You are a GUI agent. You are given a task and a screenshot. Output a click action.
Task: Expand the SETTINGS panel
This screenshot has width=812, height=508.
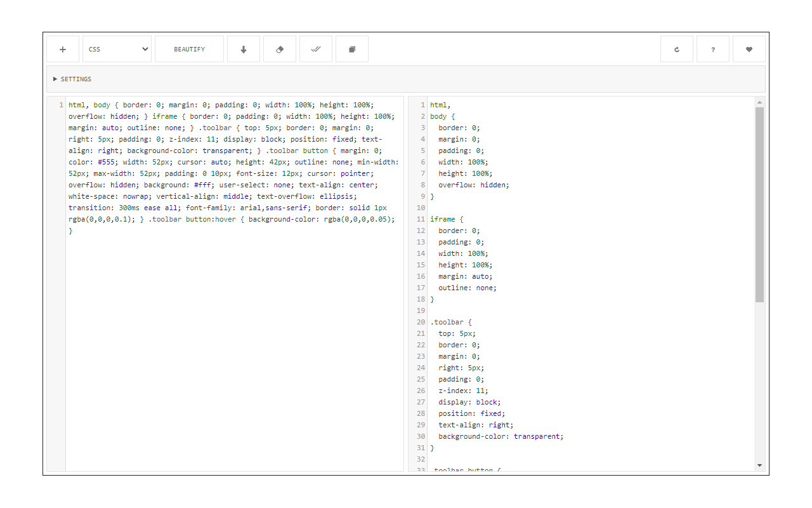tap(55, 79)
